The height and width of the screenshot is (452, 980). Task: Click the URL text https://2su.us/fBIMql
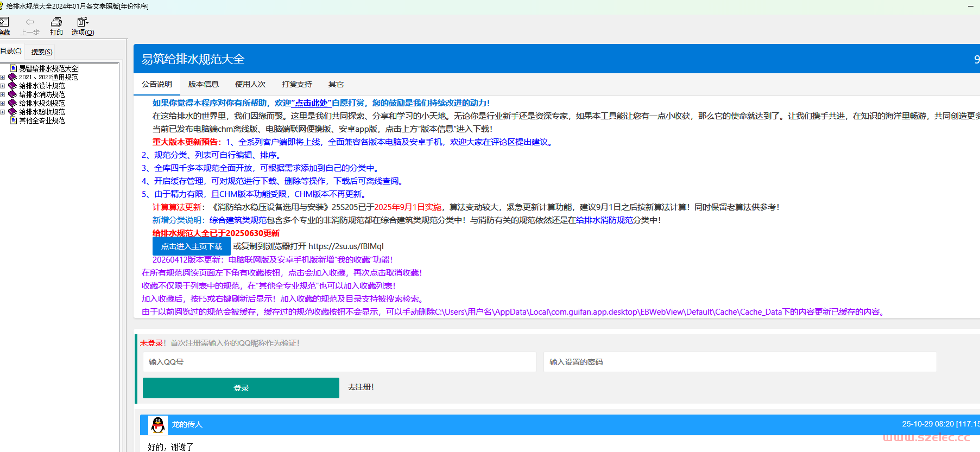346,246
